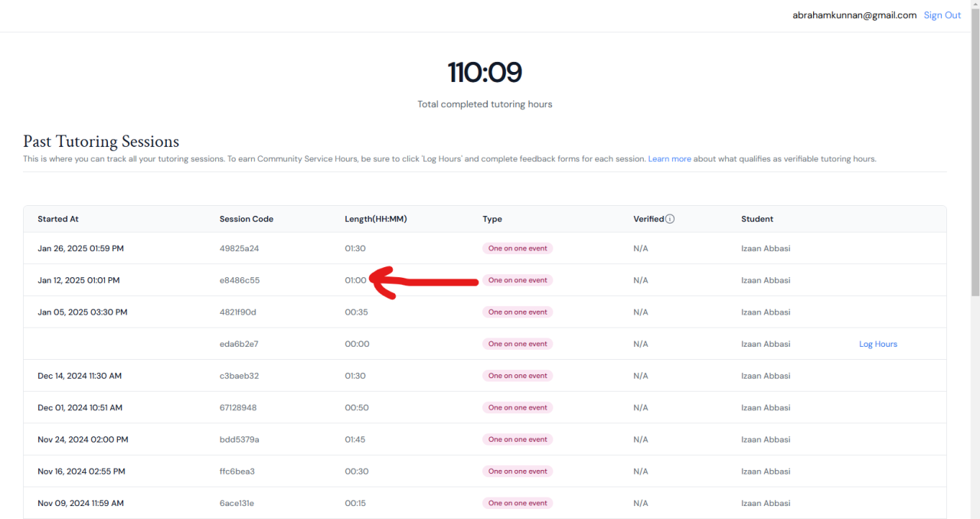Click the 01:45 length for Nov 24 session

[x=355, y=440]
